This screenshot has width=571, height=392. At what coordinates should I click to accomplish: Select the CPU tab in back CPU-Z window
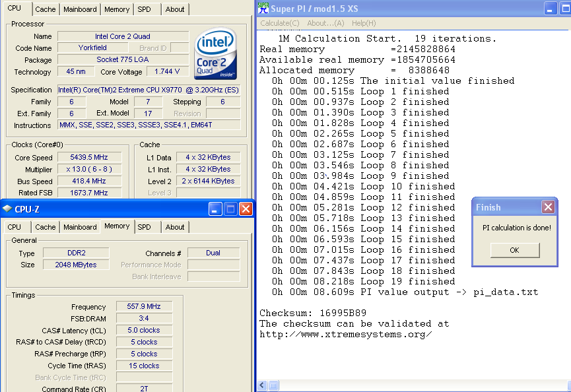click(15, 8)
